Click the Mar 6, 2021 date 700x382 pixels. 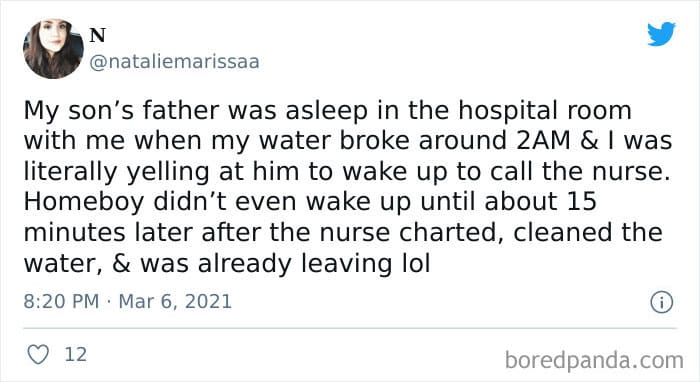pyautogui.click(x=175, y=301)
